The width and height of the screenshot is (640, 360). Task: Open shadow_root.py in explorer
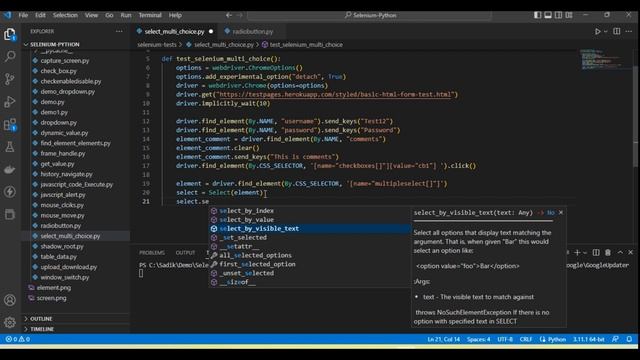coord(62,247)
